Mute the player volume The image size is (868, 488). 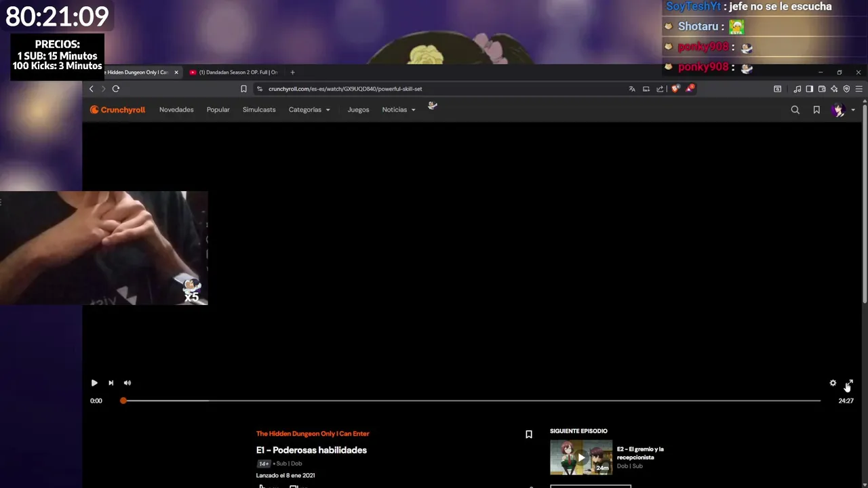pyautogui.click(x=127, y=383)
